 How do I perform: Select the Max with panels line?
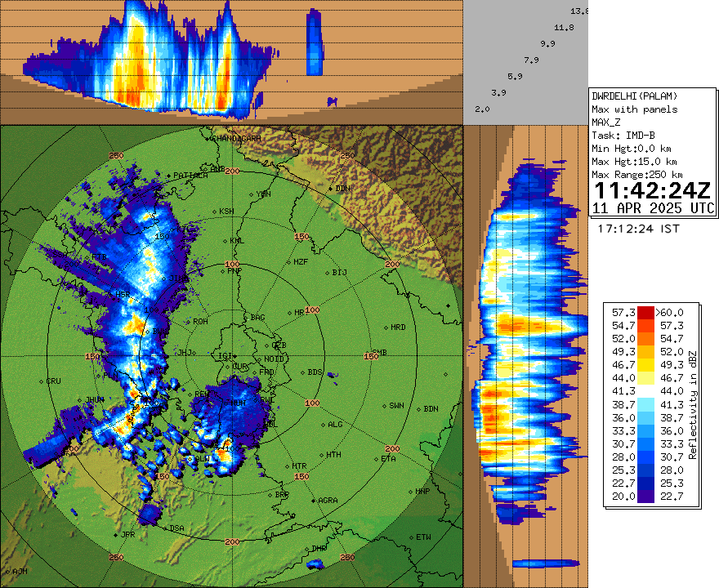click(x=634, y=109)
